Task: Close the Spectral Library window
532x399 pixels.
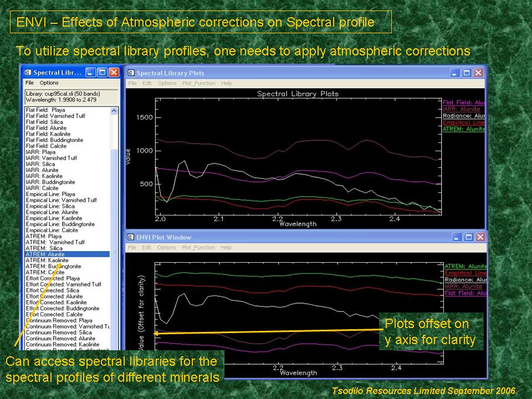Action: pyautogui.click(x=114, y=72)
